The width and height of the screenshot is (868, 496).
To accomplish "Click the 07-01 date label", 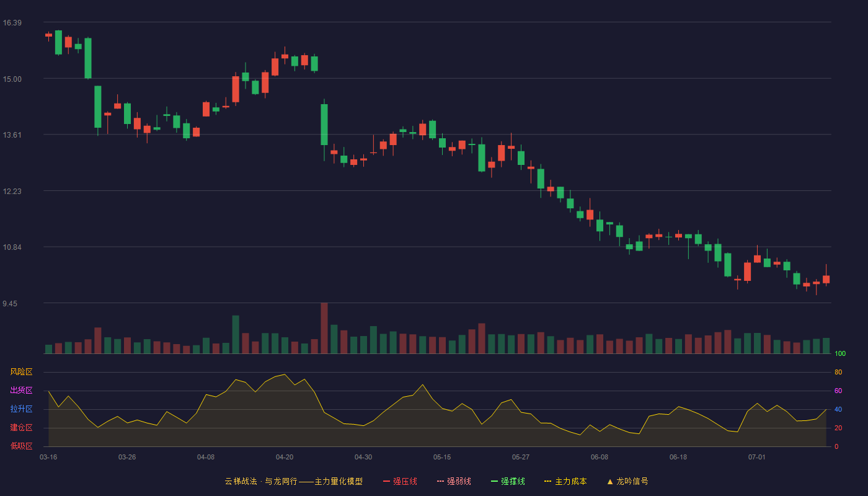I will (757, 457).
